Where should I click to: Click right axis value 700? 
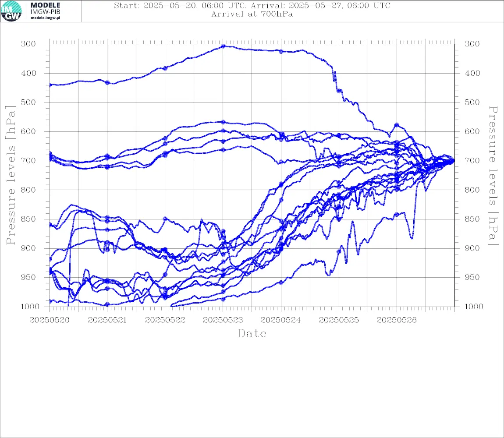click(472, 161)
